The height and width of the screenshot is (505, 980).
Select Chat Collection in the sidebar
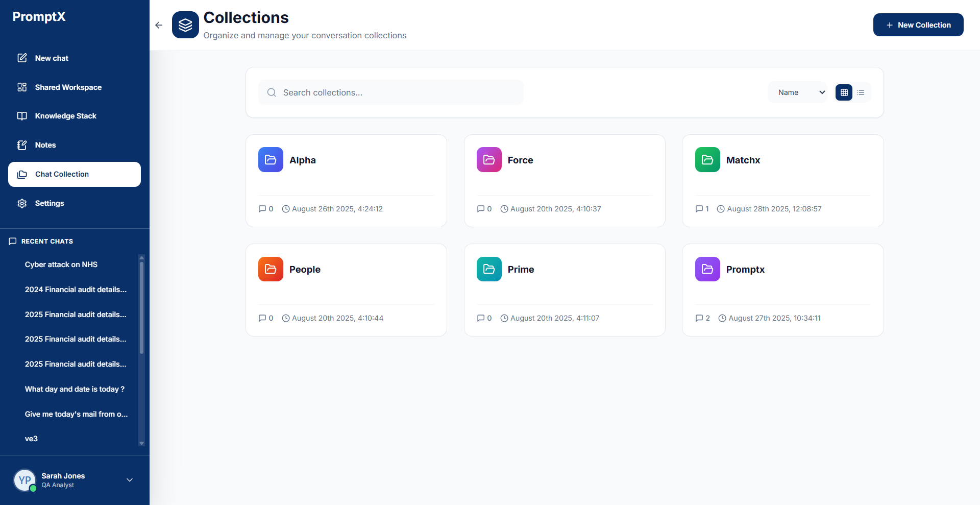[x=62, y=174]
